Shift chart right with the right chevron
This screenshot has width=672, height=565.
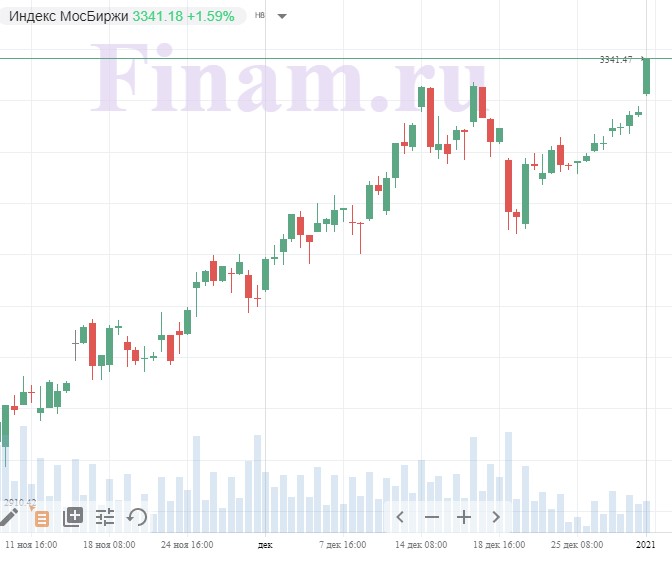496,517
